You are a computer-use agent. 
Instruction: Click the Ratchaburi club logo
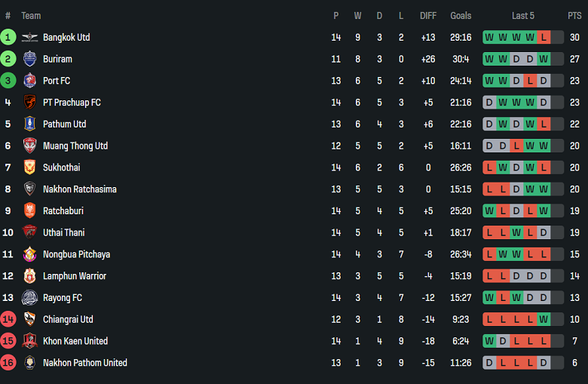pyautogui.click(x=29, y=210)
